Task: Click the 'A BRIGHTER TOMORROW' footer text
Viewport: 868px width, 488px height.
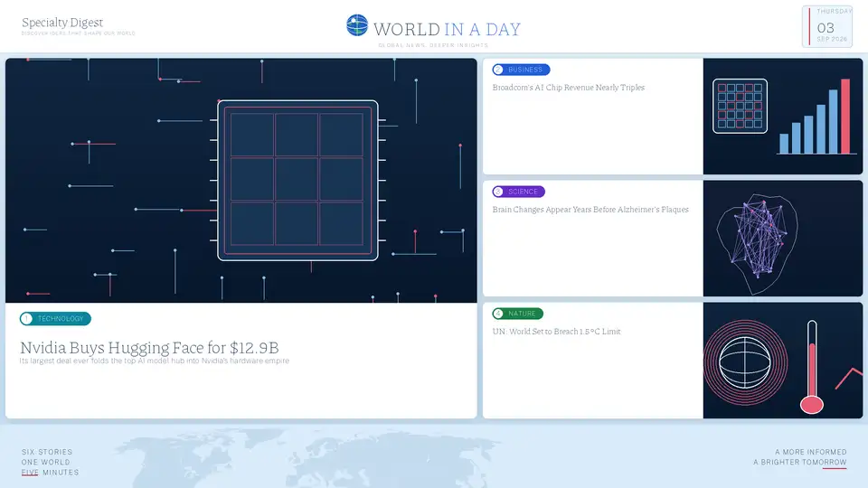Action: coord(800,462)
